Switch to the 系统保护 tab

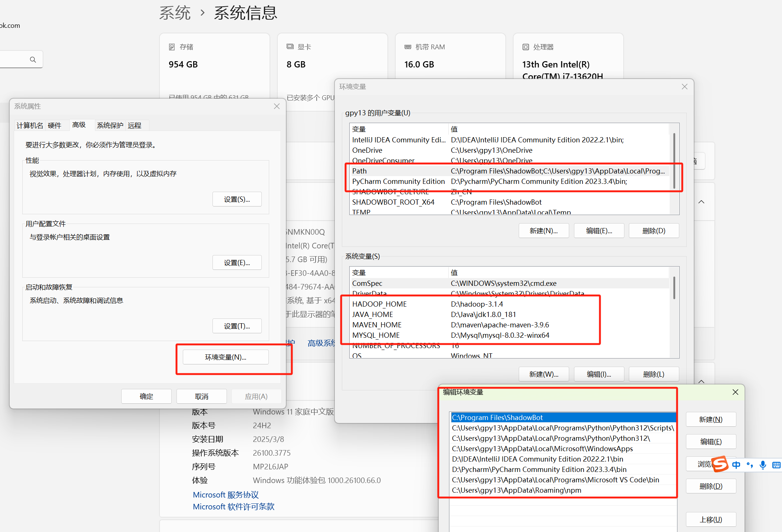coord(110,126)
